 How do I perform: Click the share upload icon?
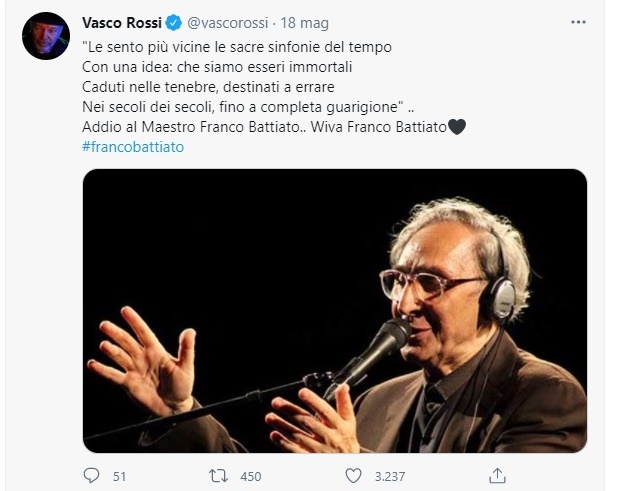coord(497,476)
